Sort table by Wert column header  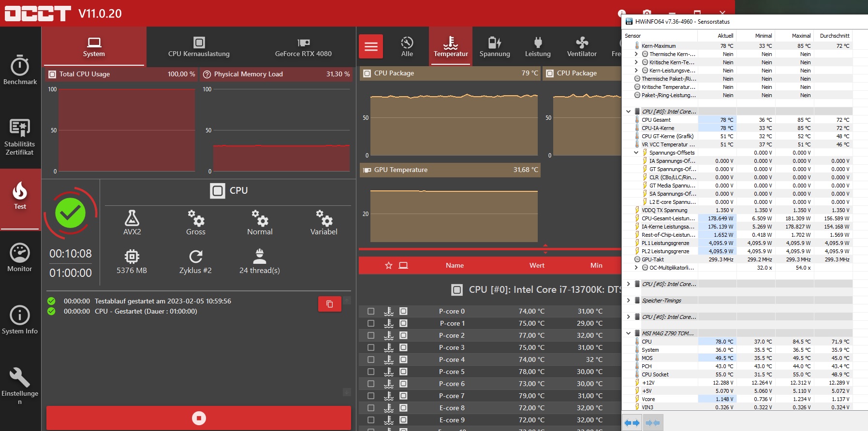pyautogui.click(x=537, y=265)
